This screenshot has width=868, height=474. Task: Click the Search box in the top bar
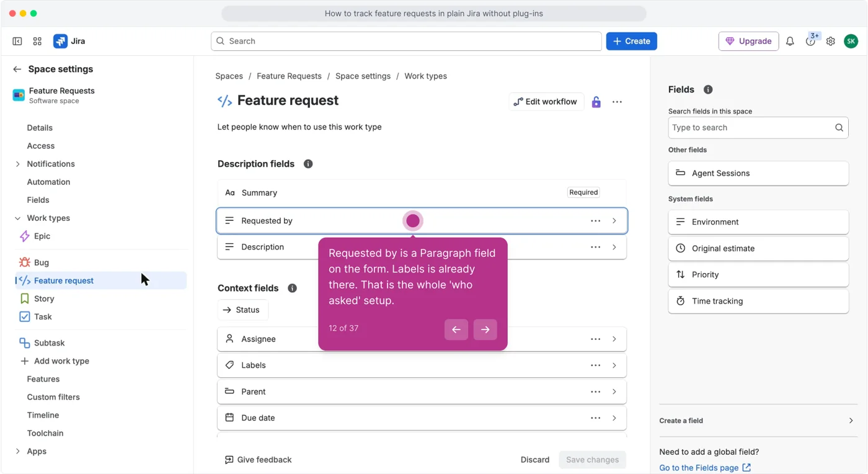tap(406, 41)
